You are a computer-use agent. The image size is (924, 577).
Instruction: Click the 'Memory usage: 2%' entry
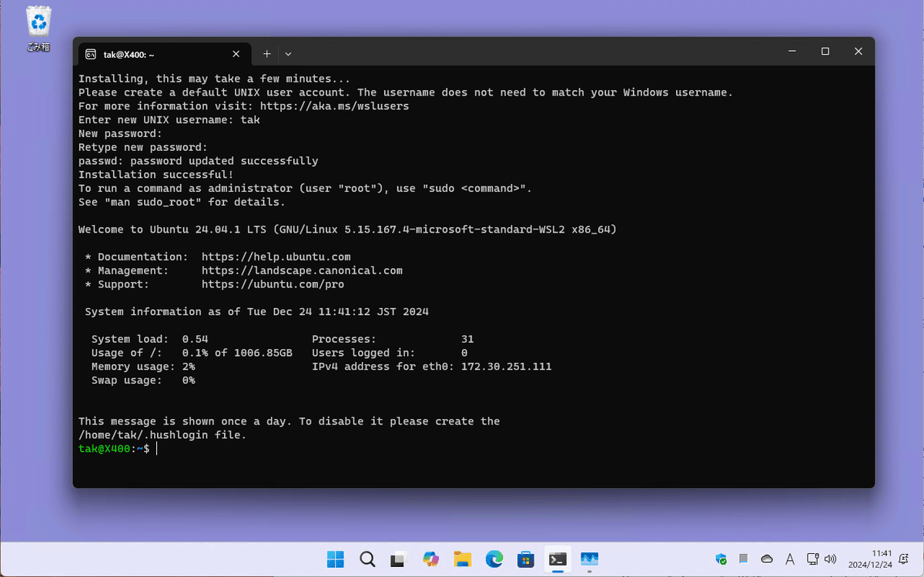tap(142, 367)
